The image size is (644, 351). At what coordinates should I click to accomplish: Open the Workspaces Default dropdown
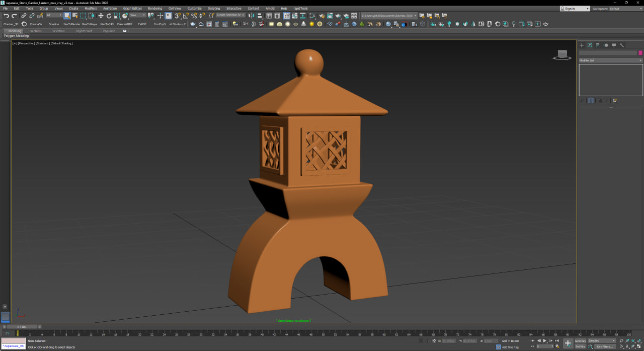pos(625,9)
